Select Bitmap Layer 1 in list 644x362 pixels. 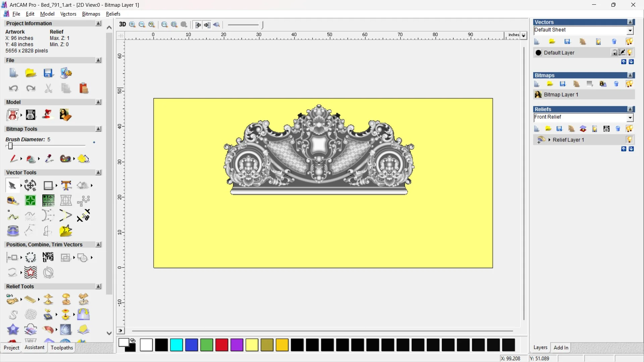coord(561,95)
